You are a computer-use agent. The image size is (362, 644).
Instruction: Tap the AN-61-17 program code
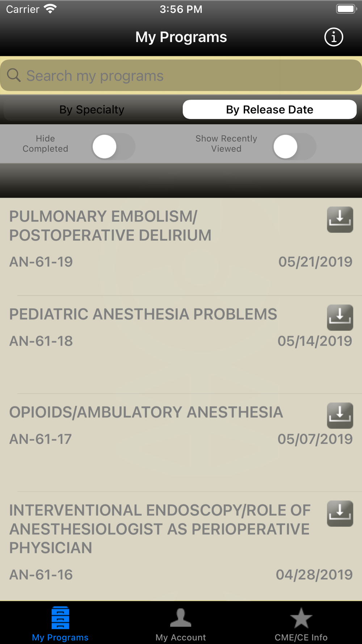point(41,439)
